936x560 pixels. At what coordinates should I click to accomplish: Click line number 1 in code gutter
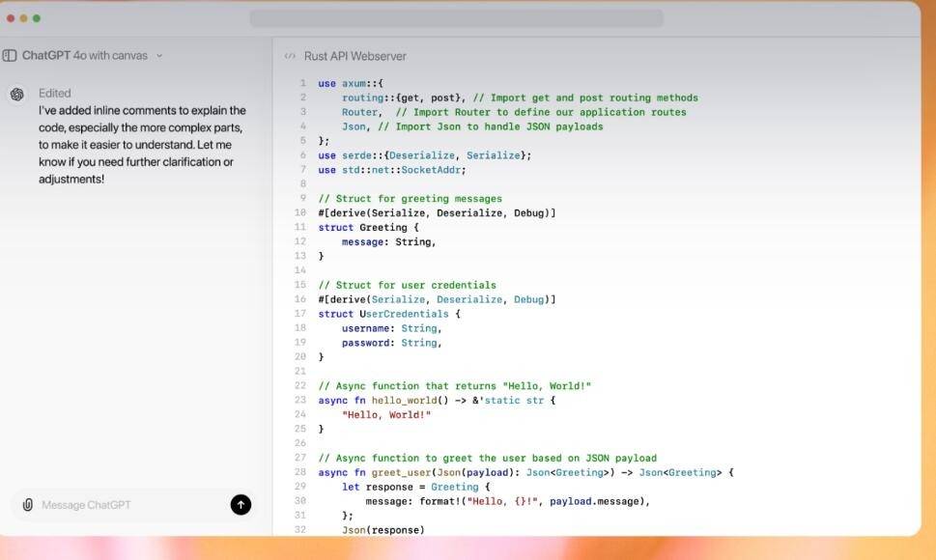[x=302, y=83]
